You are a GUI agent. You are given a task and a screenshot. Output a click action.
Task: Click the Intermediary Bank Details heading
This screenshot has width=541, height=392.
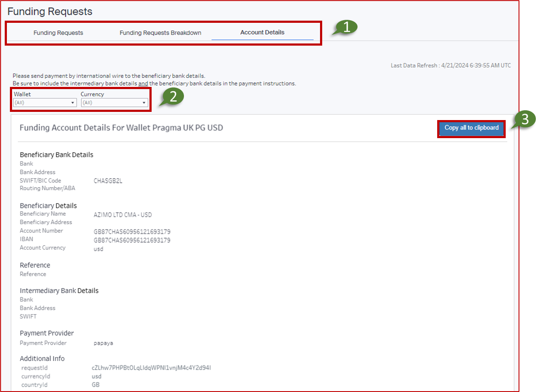click(59, 291)
